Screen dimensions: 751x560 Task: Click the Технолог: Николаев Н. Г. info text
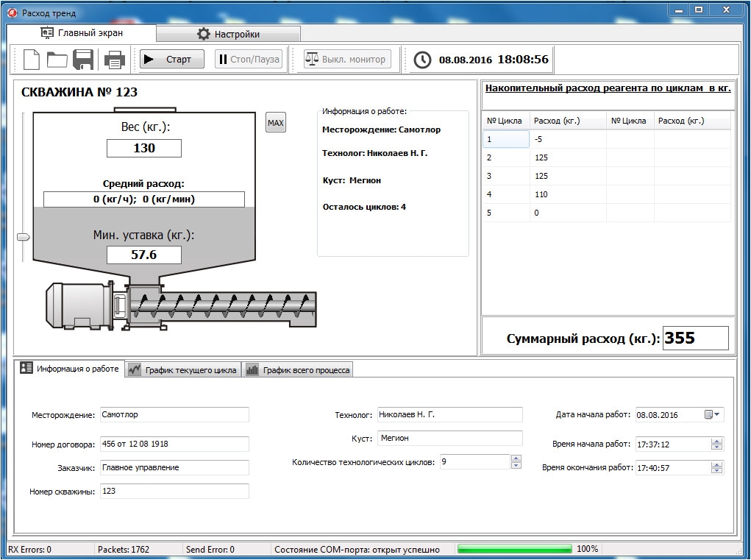[x=375, y=153]
